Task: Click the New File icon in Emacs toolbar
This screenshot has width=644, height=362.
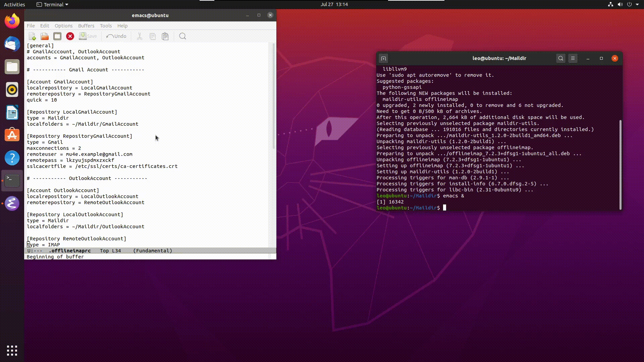Action: (33, 36)
